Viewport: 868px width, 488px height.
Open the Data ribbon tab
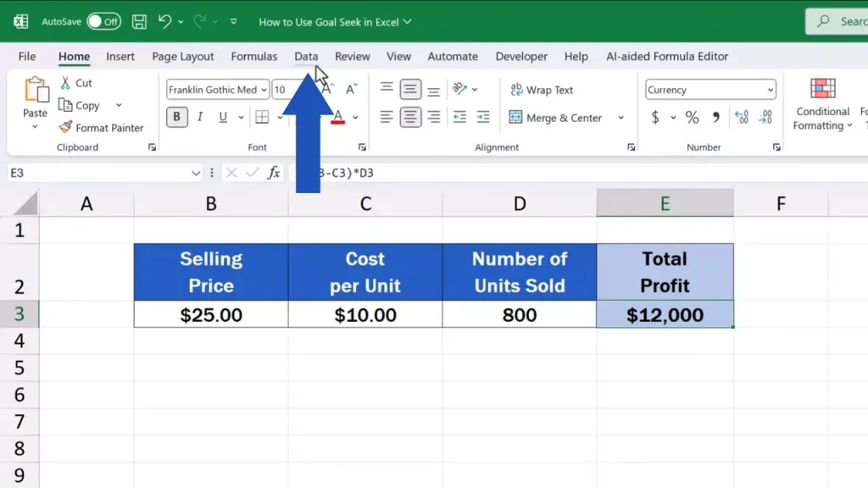pos(306,57)
